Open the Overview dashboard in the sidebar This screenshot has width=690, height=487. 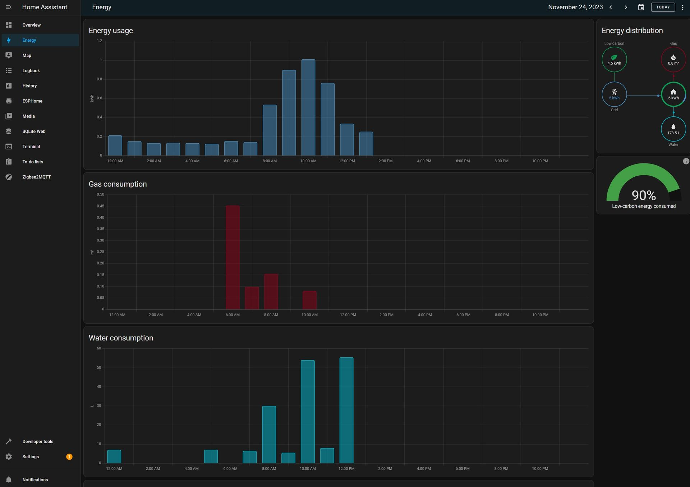pyautogui.click(x=40, y=25)
